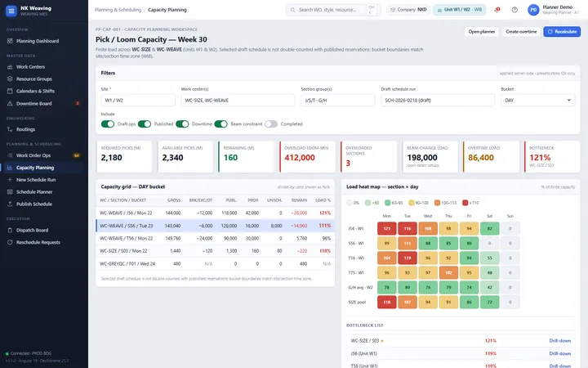Click the Recalculate button
The height and width of the screenshot is (368, 588).
(562, 32)
